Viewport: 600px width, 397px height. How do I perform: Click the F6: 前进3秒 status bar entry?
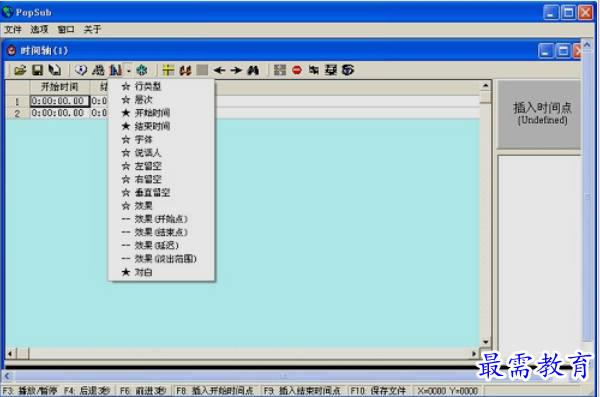(143, 391)
